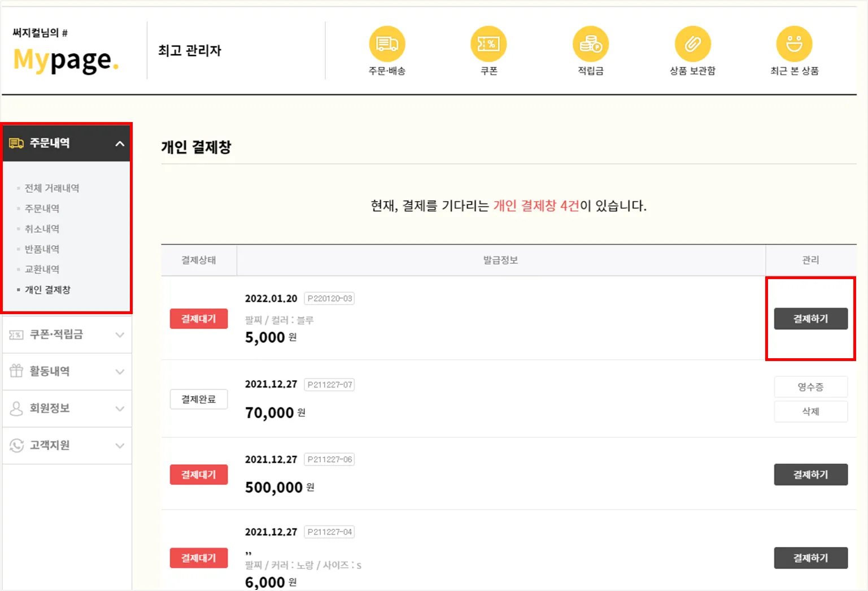Screen dimensions: 868x591
Task: Open the 주문·배송 truck icon
Action: [x=387, y=44]
